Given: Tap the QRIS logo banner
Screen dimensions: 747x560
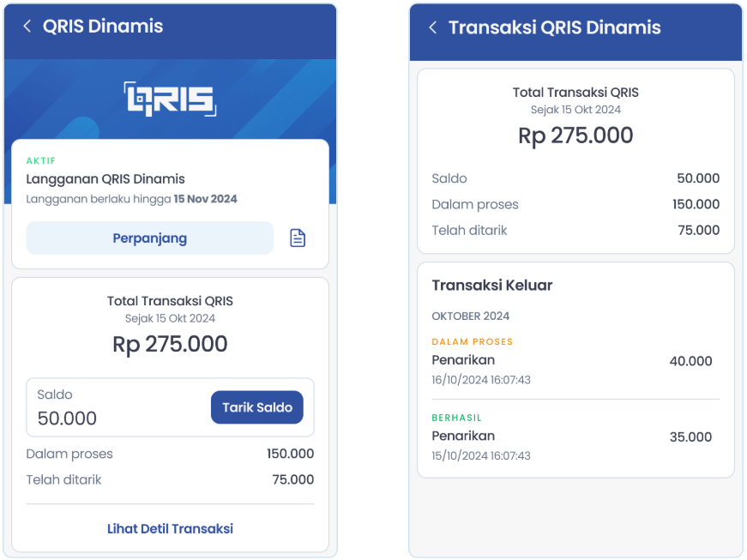Looking at the screenshot, I should (x=170, y=99).
